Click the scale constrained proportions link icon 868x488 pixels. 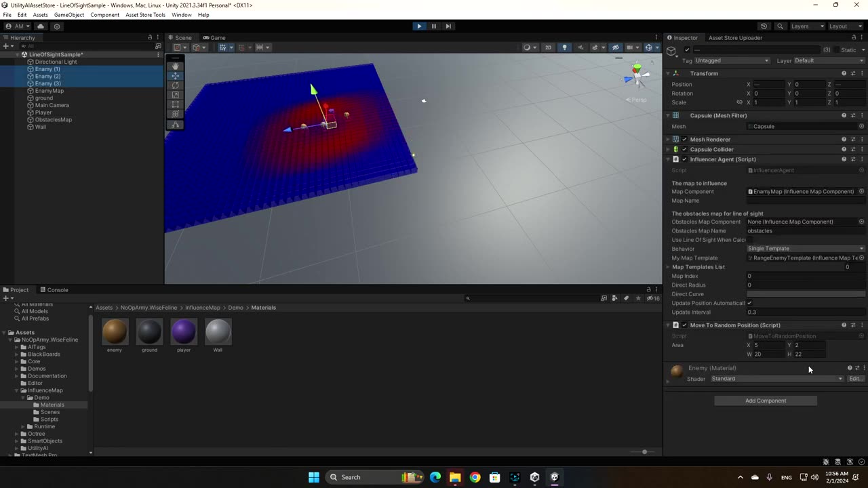739,102
